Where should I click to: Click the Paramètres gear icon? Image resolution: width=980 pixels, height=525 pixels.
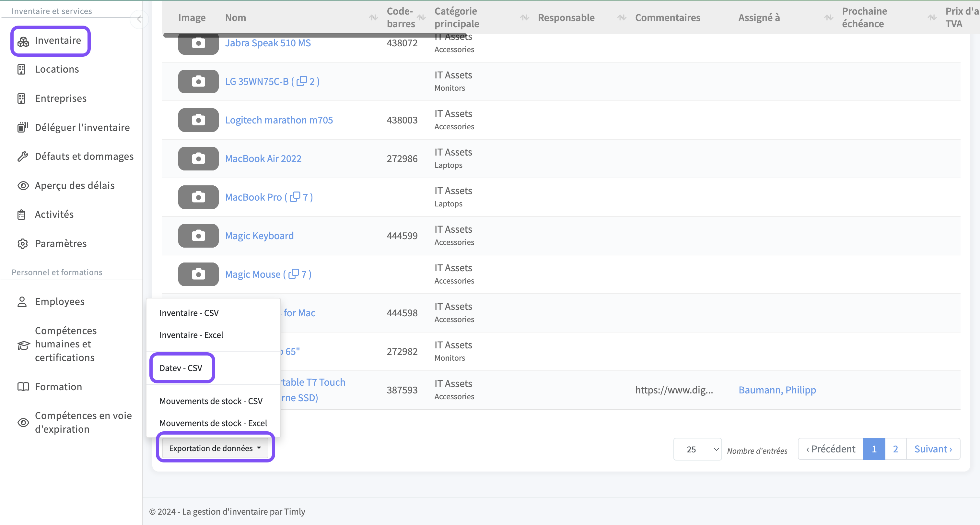coord(23,243)
